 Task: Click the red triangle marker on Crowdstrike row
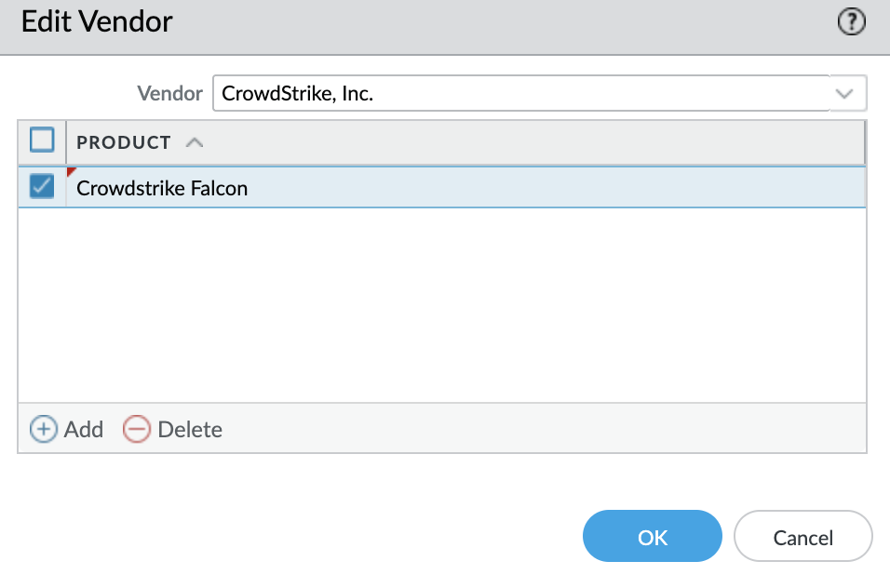coord(71,172)
